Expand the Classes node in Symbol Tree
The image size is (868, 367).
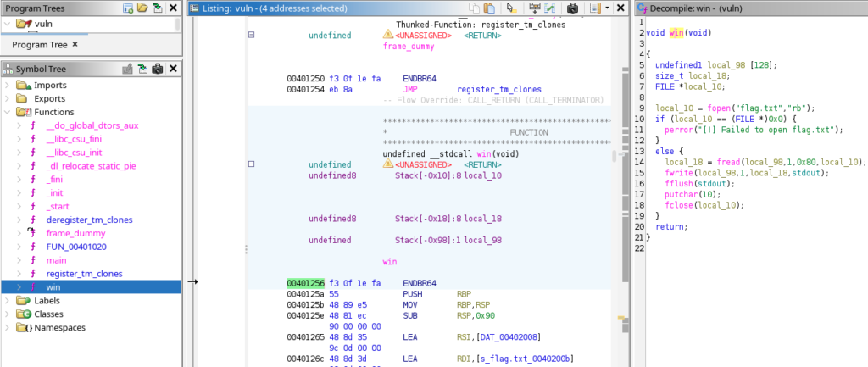tap(7, 314)
